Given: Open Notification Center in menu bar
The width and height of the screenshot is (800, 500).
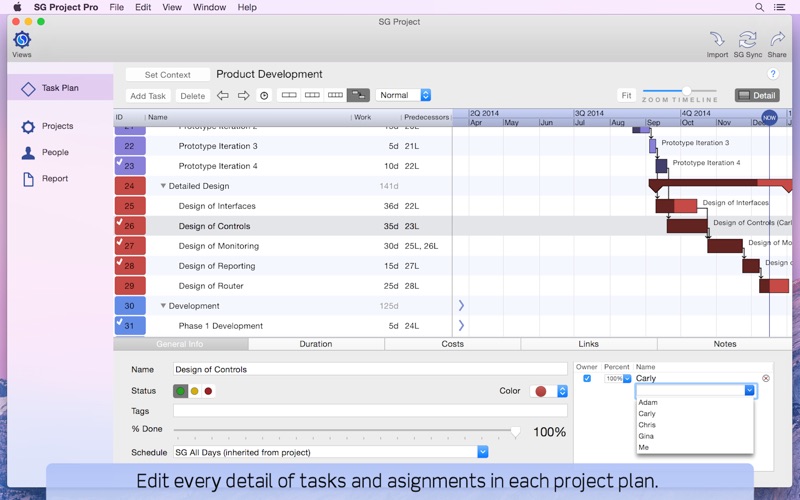Looking at the screenshot, I should (780, 7).
